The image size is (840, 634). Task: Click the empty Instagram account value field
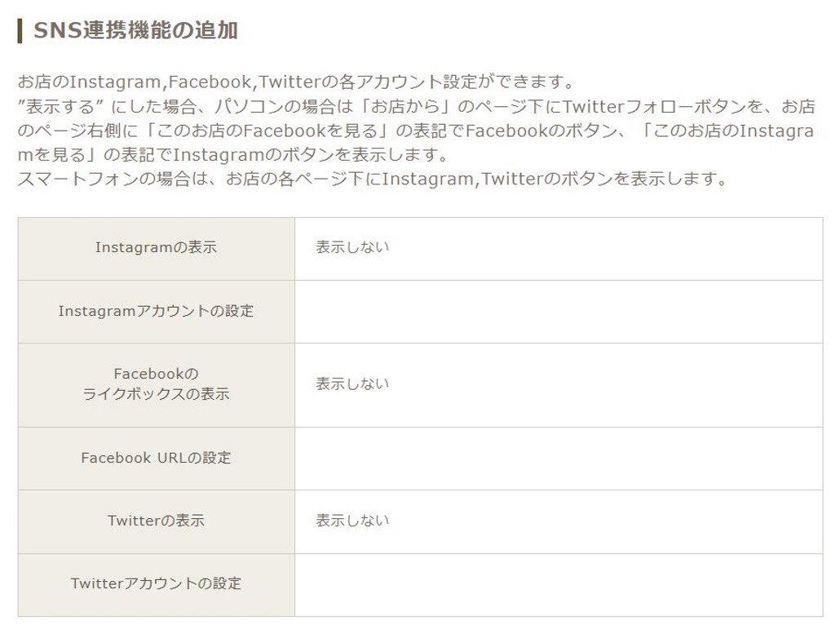pos(559,312)
